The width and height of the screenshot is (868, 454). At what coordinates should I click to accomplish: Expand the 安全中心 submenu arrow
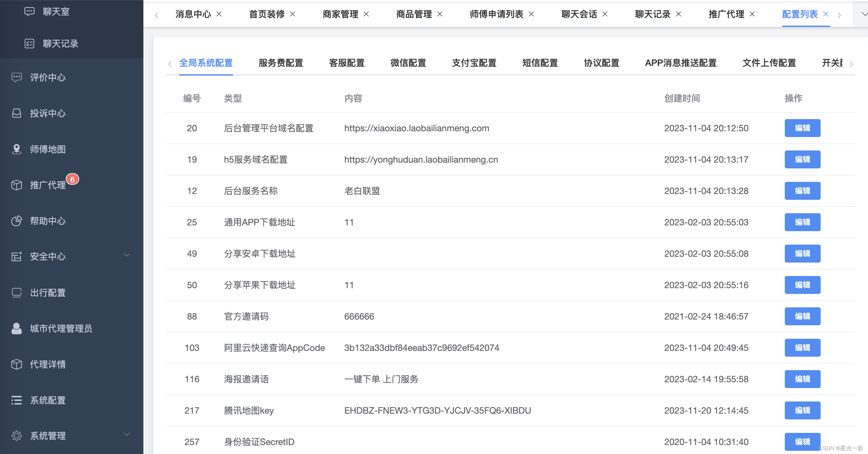(x=127, y=255)
